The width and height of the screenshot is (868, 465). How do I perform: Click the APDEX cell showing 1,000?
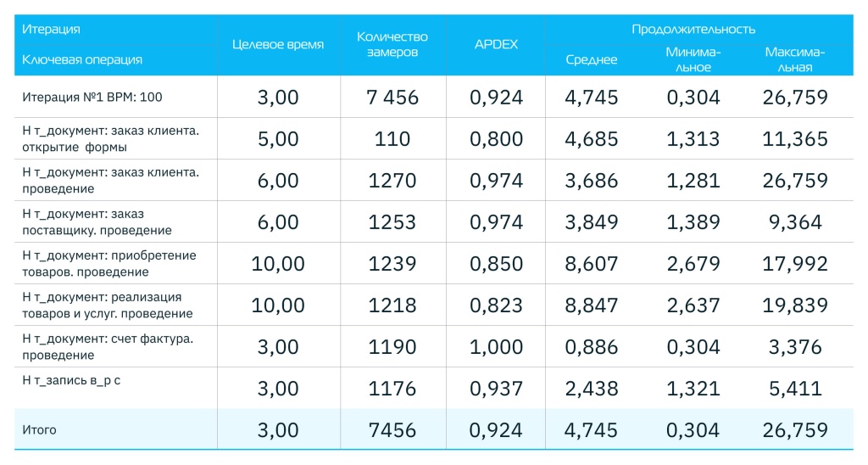point(496,346)
